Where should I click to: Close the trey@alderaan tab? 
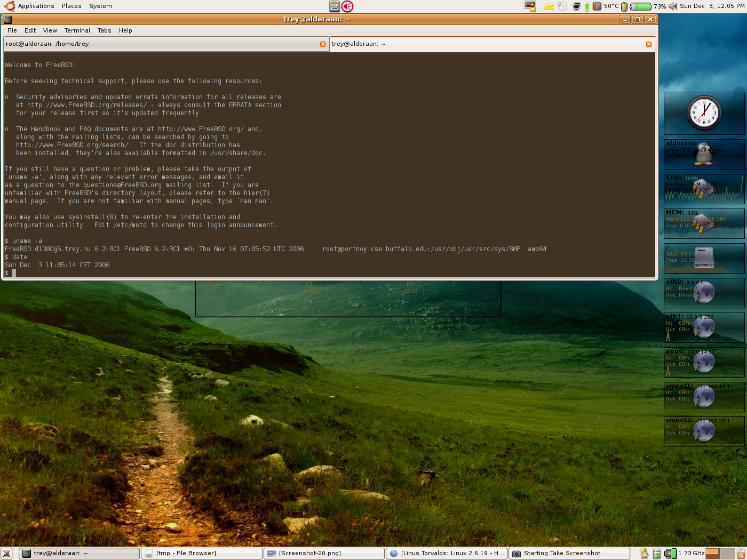(649, 44)
